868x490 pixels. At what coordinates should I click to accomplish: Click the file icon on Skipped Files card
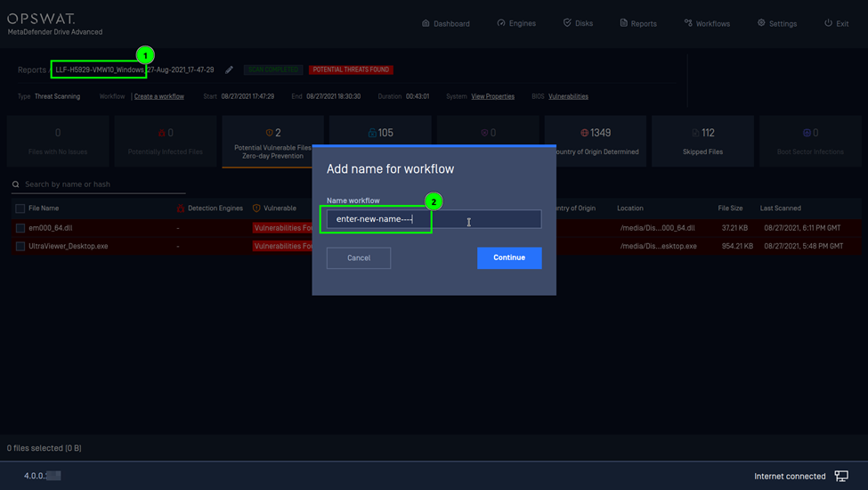[695, 133]
